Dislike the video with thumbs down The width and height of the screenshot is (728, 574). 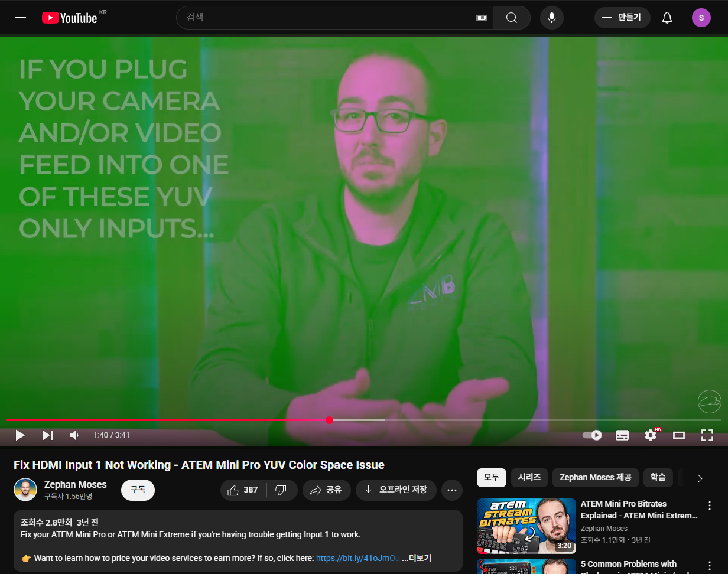[x=282, y=490]
